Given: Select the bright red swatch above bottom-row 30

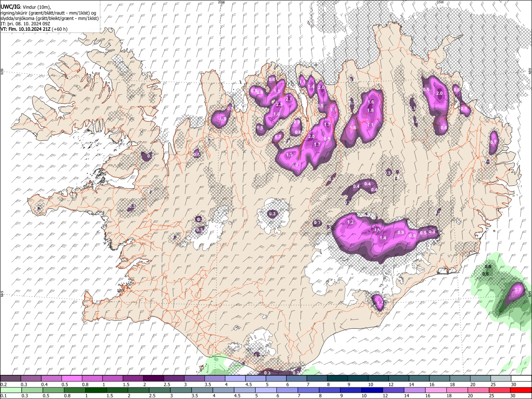Looking at the screenshot, I should [x=521, y=390].
